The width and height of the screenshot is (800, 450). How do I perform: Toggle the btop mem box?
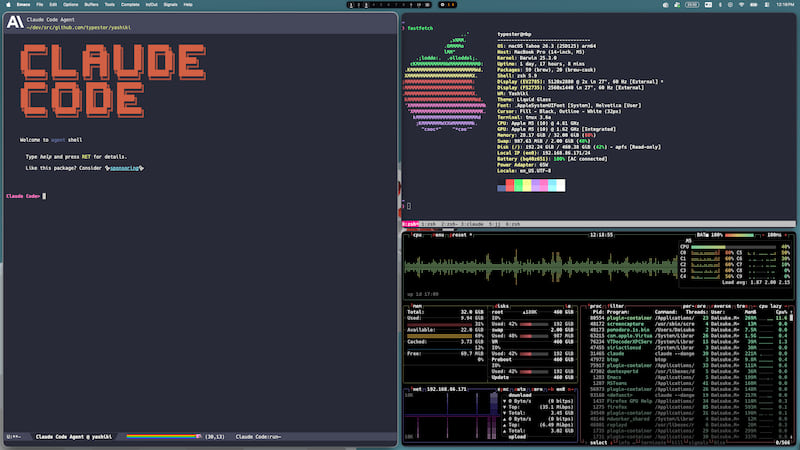point(417,306)
